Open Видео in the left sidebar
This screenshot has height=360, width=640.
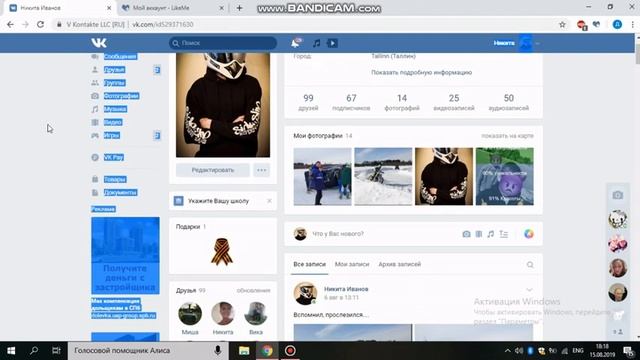click(x=113, y=122)
